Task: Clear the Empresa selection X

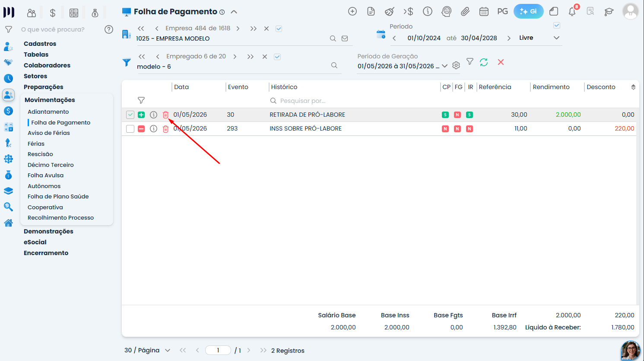Action: (x=266, y=29)
